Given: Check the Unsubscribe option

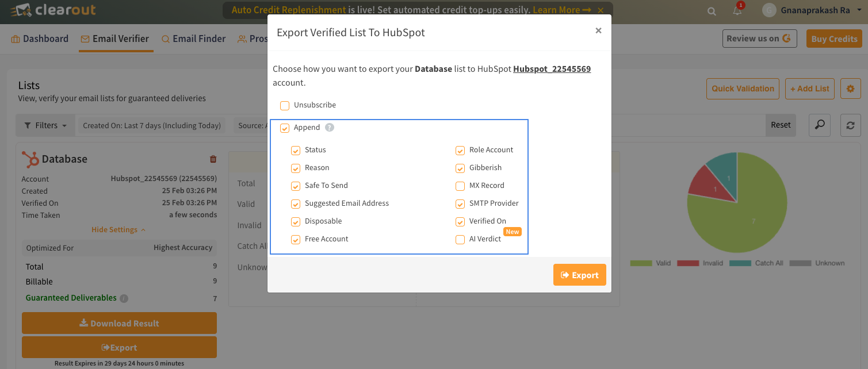Looking at the screenshot, I should pyautogui.click(x=285, y=105).
